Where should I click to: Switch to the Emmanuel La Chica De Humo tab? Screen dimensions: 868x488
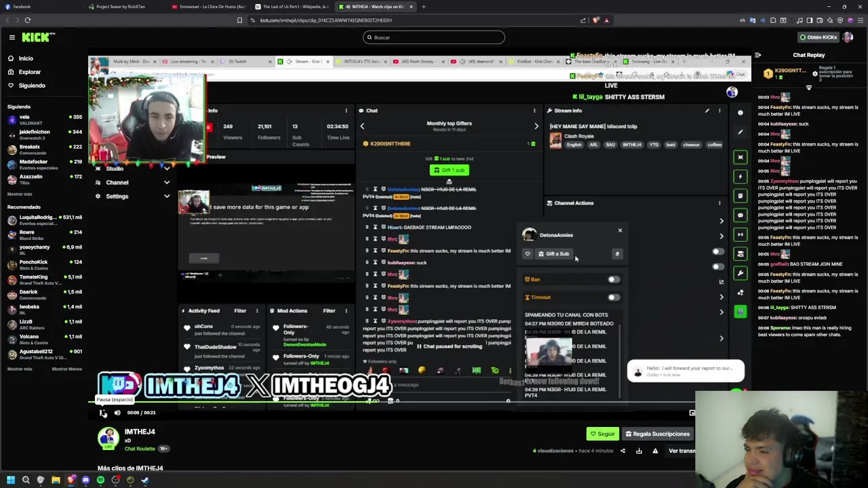pyautogui.click(x=208, y=7)
